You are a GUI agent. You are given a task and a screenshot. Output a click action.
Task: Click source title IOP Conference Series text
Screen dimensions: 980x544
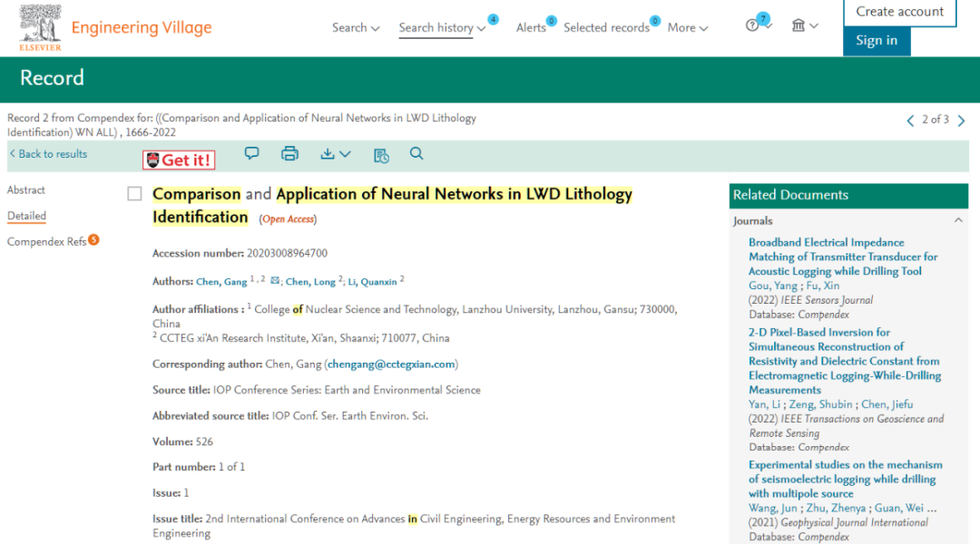coord(347,390)
